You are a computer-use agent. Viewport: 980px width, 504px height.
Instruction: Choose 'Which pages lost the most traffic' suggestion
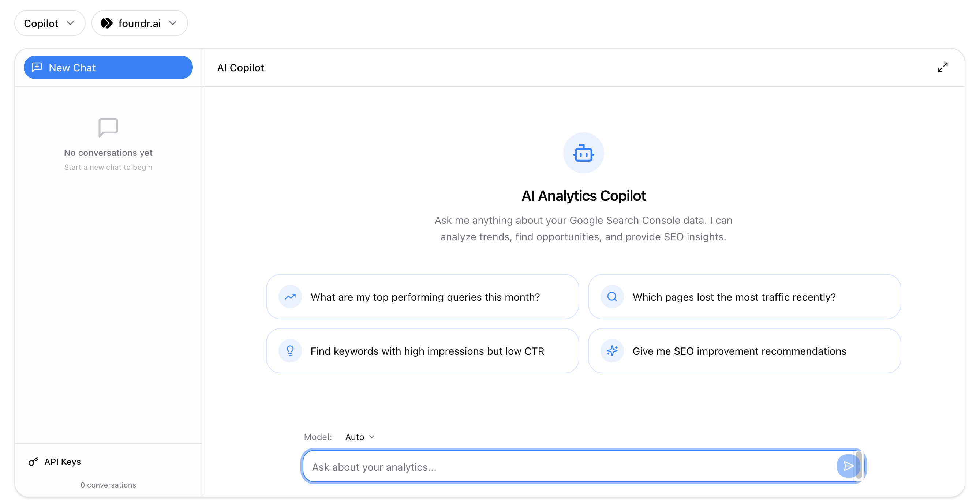click(733, 297)
